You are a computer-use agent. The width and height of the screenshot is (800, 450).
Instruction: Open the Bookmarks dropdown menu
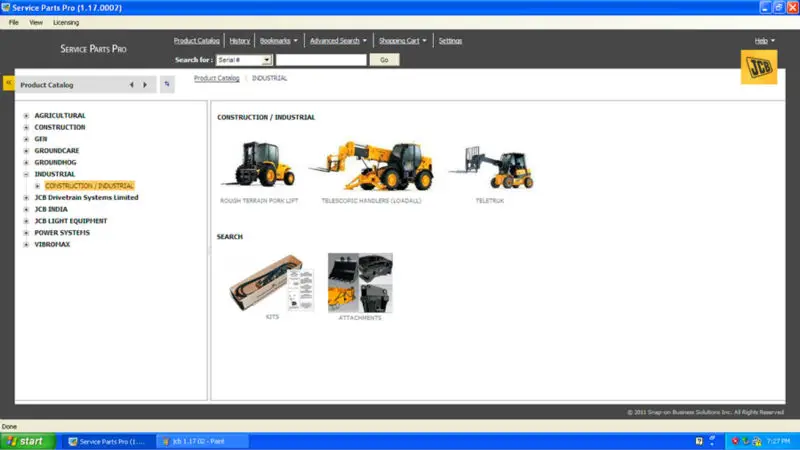[x=279, y=41]
